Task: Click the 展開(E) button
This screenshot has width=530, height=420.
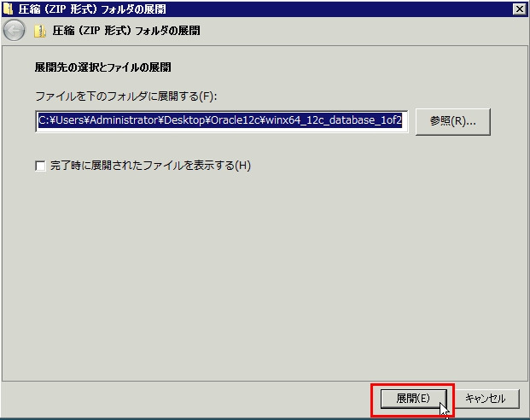Action: [413, 399]
